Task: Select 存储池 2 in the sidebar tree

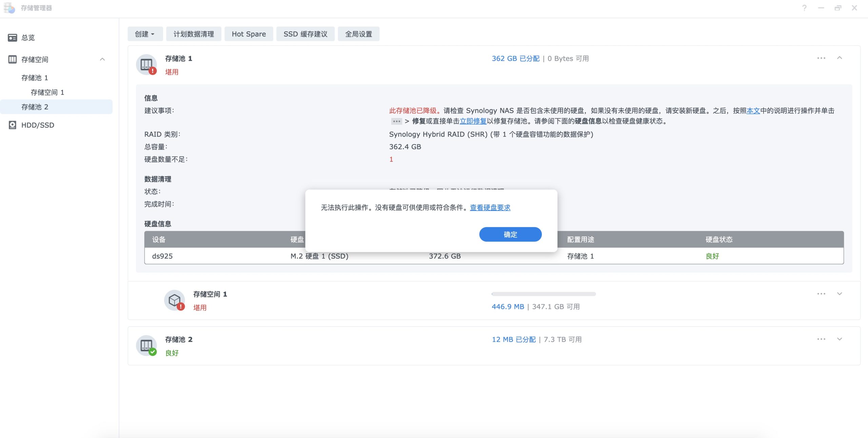Action: pyautogui.click(x=56, y=107)
